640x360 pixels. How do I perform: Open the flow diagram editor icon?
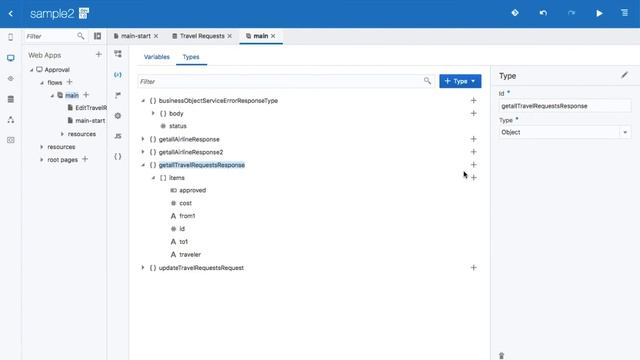(118, 54)
